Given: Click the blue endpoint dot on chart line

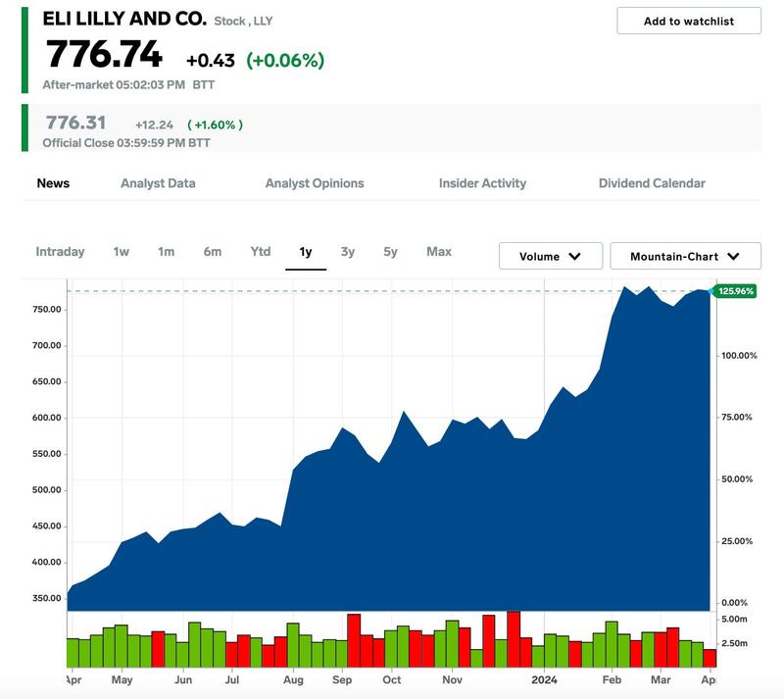Looking at the screenshot, I should [x=710, y=291].
